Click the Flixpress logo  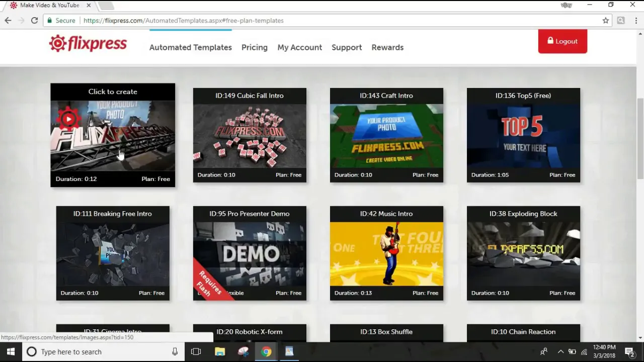pyautogui.click(x=88, y=44)
